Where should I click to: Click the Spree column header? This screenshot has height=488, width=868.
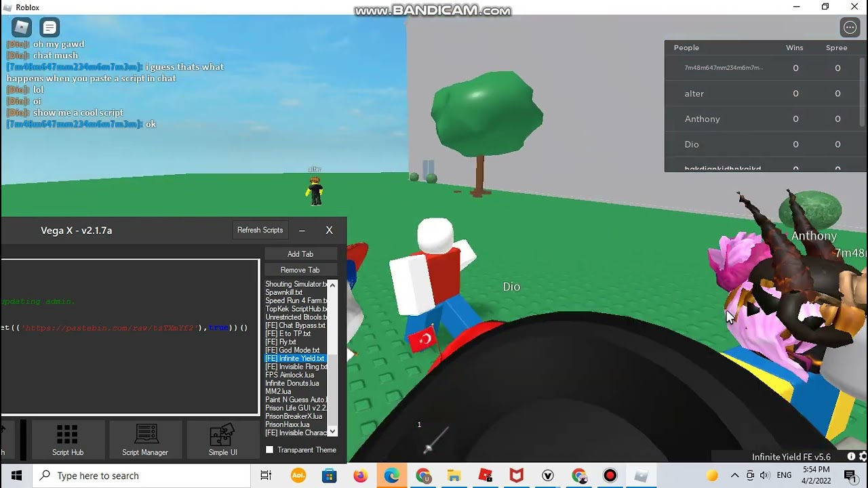[837, 47]
